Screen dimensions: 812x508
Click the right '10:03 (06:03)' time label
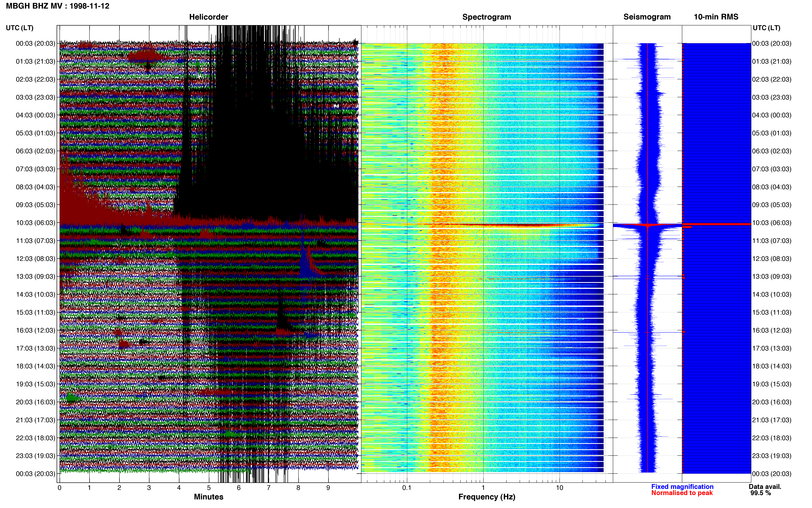click(772, 223)
